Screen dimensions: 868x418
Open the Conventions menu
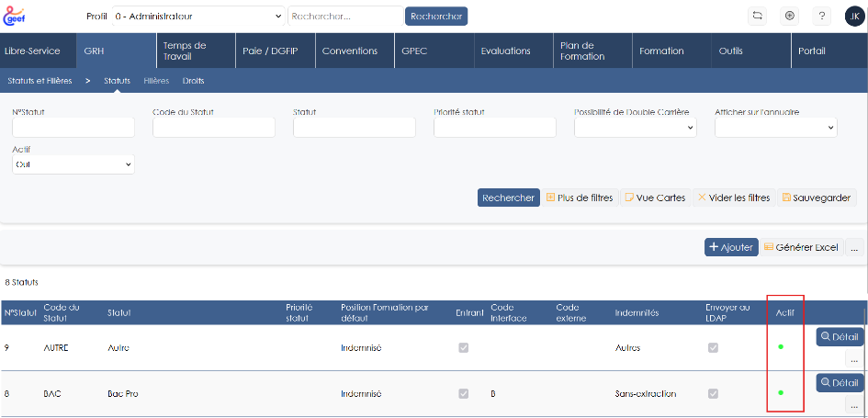355,51
